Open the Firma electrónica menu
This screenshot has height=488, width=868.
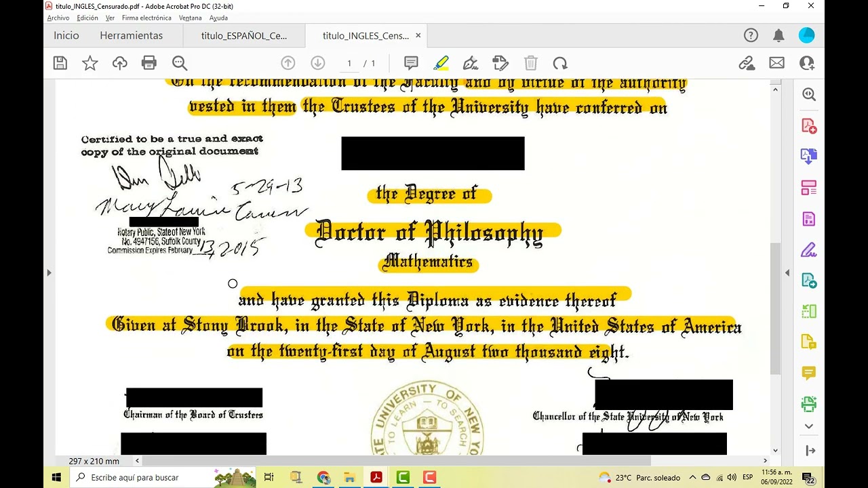coord(146,18)
